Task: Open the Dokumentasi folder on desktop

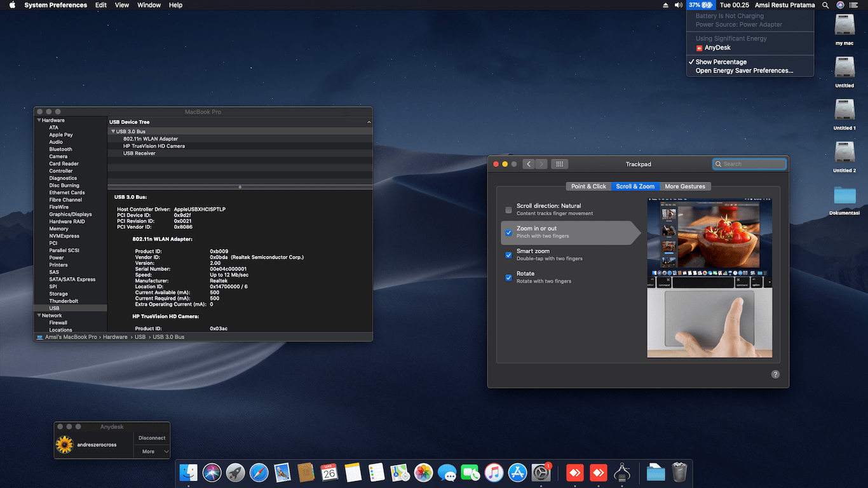Action: (x=844, y=196)
